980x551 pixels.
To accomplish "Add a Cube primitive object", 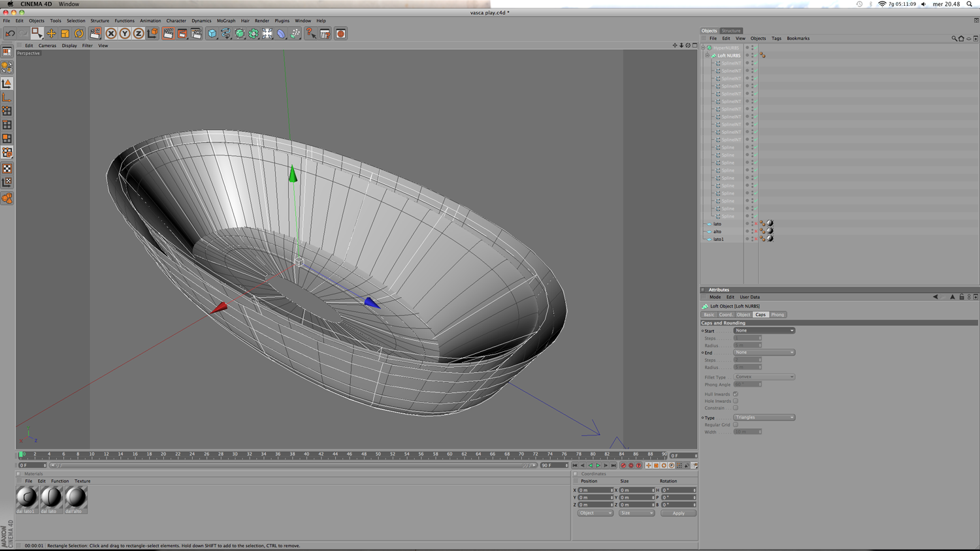I will pos(212,33).
